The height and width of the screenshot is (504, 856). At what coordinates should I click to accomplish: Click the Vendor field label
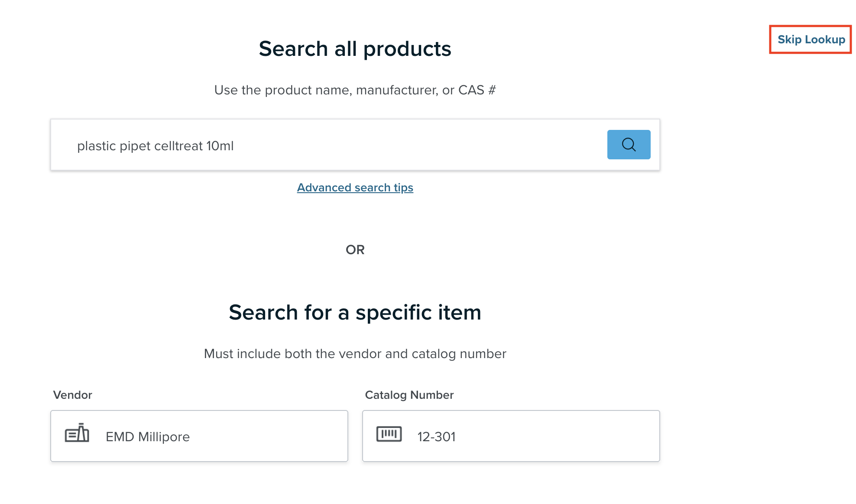[x=73, y=395]
